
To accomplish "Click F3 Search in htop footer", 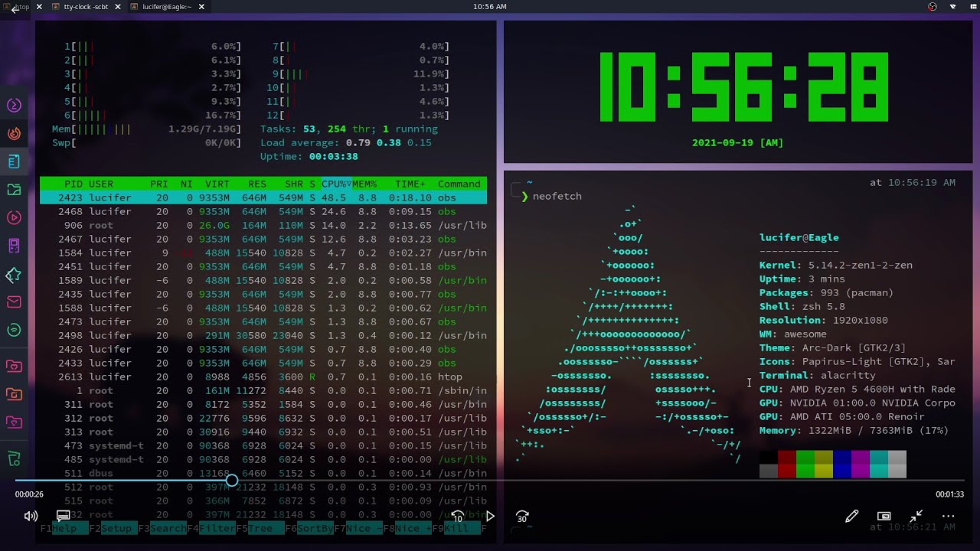I will 162,528.
